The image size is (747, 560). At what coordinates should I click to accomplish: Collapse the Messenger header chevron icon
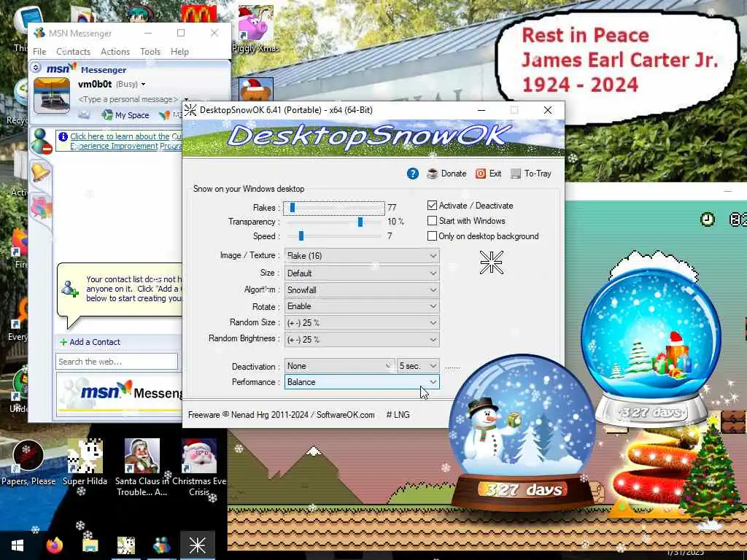[36, 68]
